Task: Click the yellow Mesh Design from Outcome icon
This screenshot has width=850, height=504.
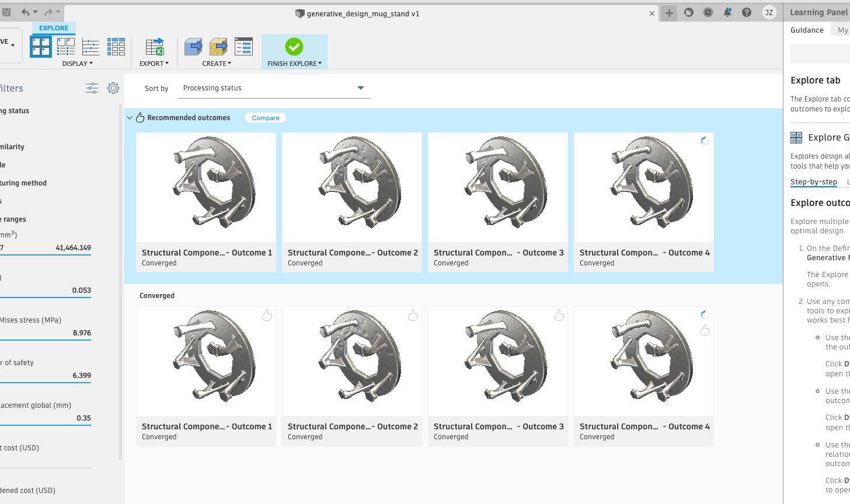Action: 218,47
